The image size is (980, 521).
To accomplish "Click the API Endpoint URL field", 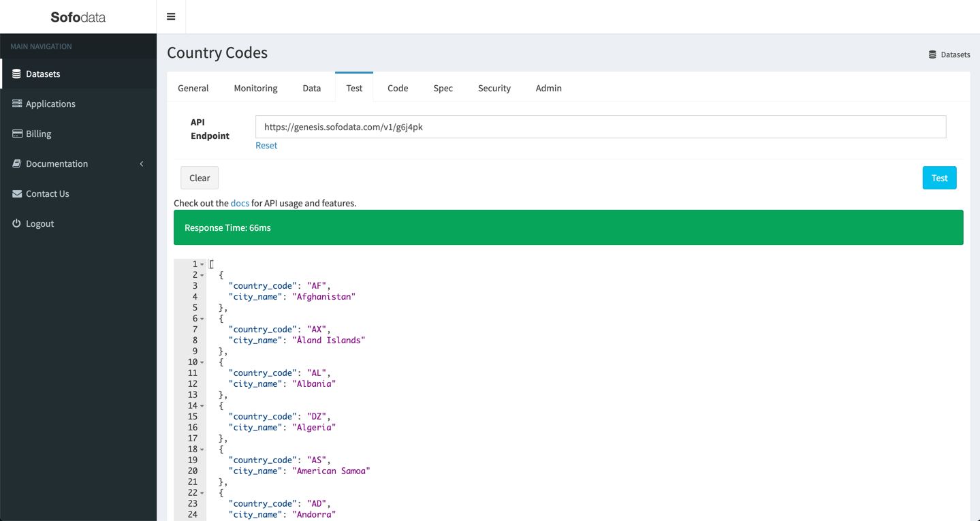I will click(601, 127).
